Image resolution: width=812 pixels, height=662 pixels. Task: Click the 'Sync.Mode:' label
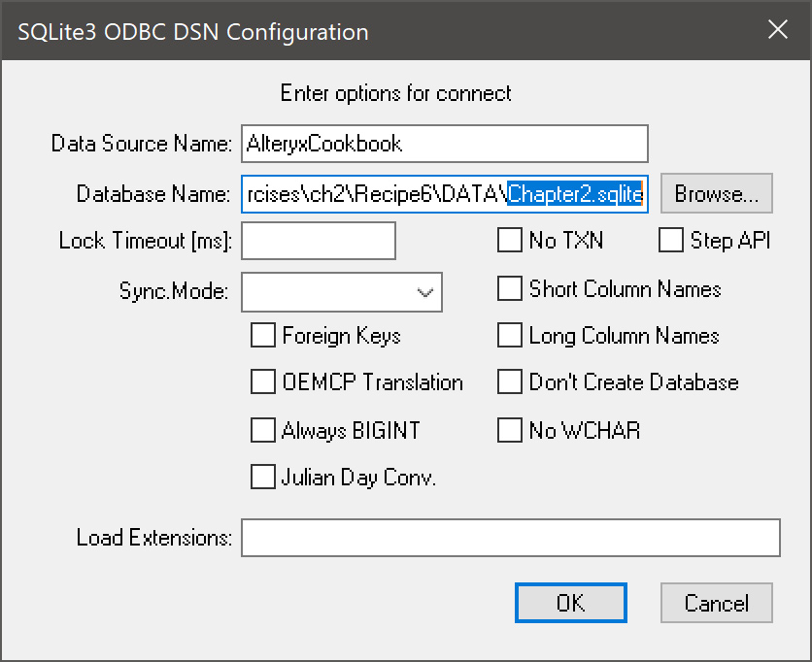pyautogui.click(x=174, y=291)
